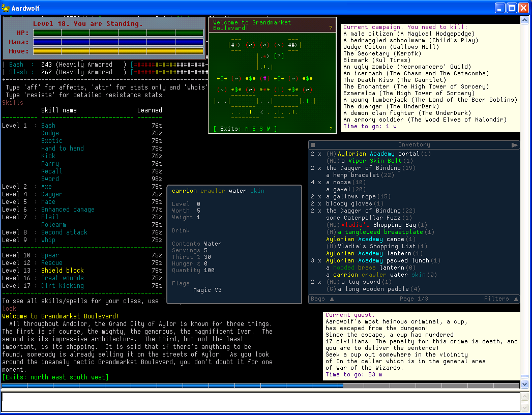Click the Exits line in room description
The image size is (532, 415).
pyautogui.click(x=55, y=377)
